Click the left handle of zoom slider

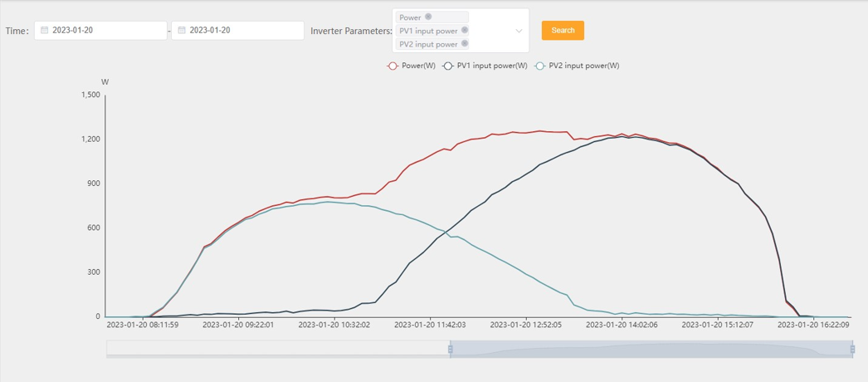450,349
